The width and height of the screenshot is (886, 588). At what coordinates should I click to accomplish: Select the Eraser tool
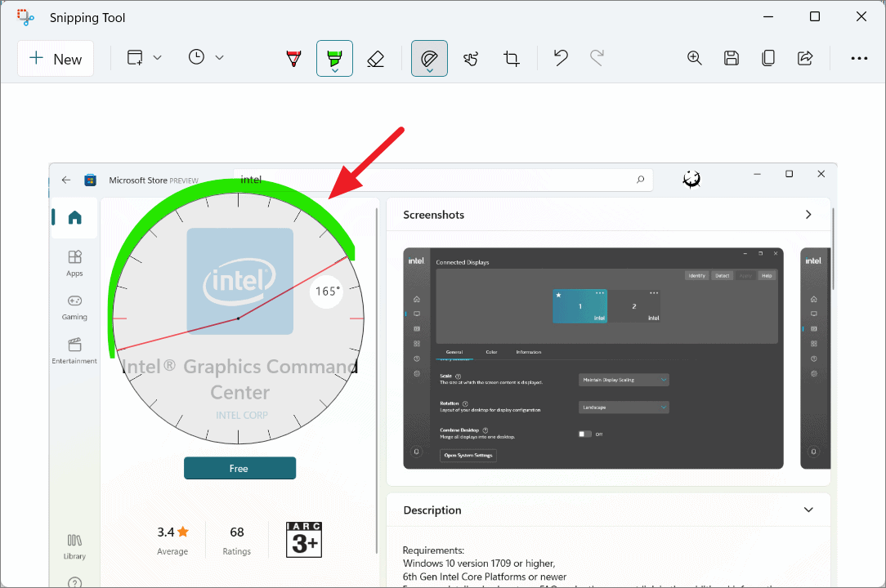(375, 59)
